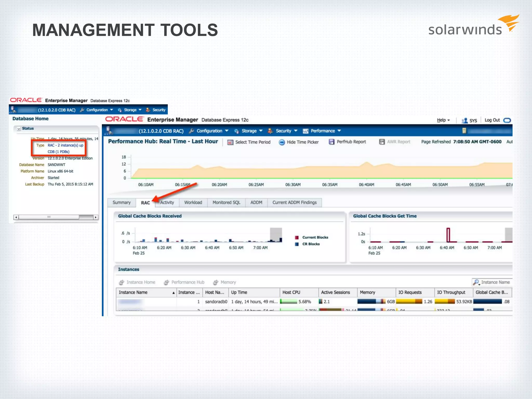Click the Hide Time Picker minus icon
532x399 pixels.
click(282, 142)
